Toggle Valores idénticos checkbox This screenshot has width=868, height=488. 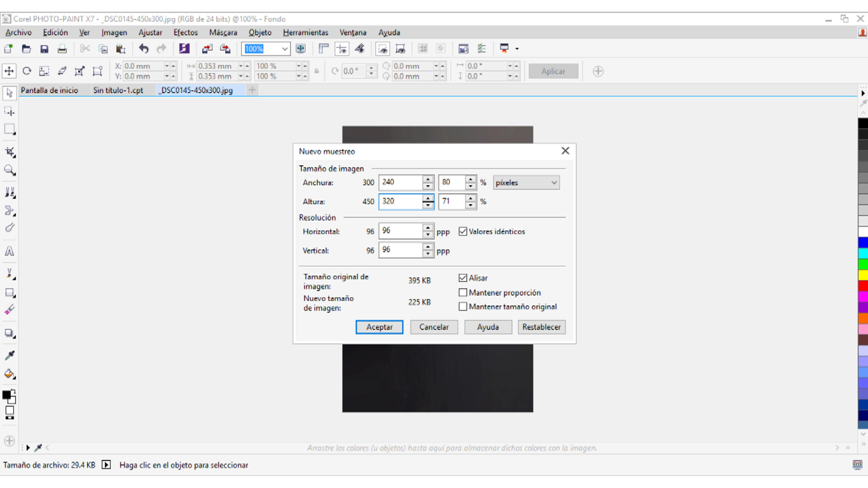[462, 231]
